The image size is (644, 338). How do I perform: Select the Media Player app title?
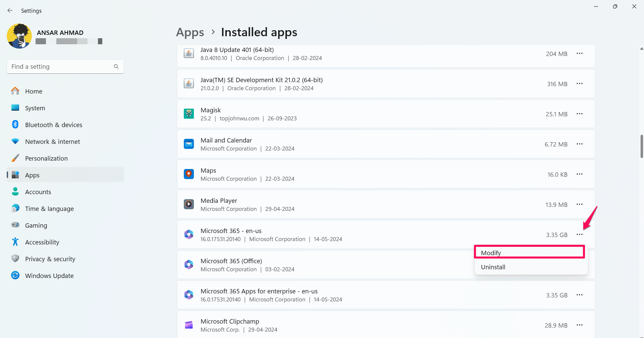pos(219,201)
